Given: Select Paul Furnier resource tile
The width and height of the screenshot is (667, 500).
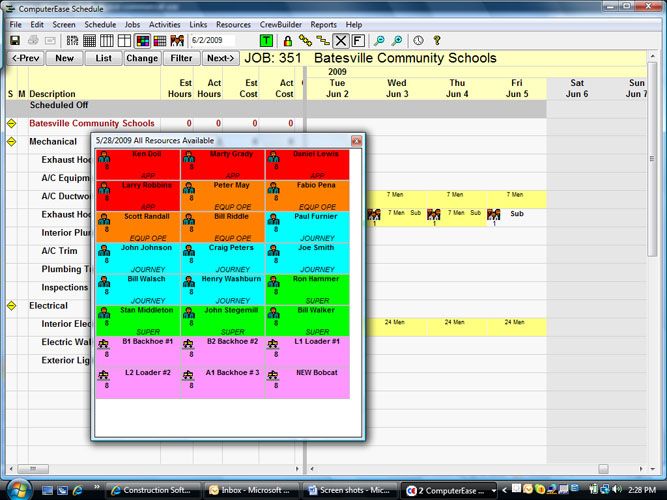Looking at the screenshot, I should pos(307,227).
